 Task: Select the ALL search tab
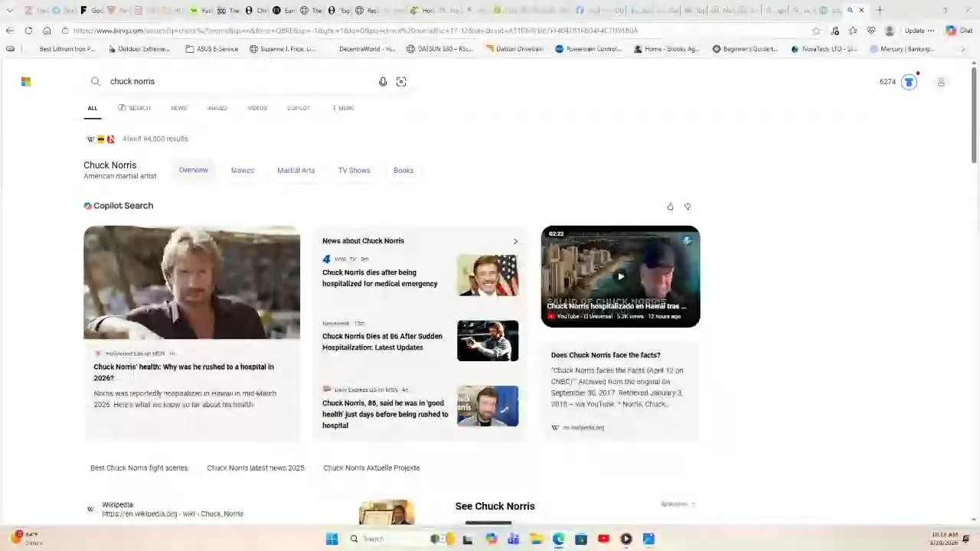[93, 108]
